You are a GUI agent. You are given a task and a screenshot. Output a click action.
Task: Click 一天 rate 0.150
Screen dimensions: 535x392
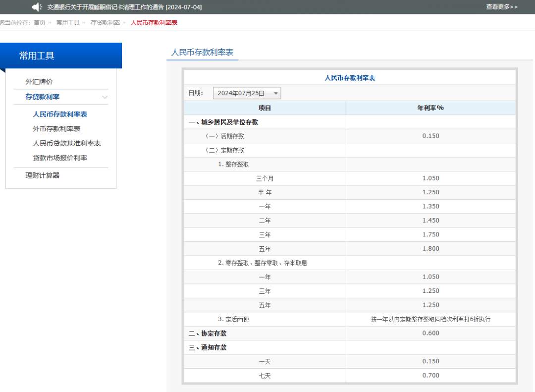431,361
